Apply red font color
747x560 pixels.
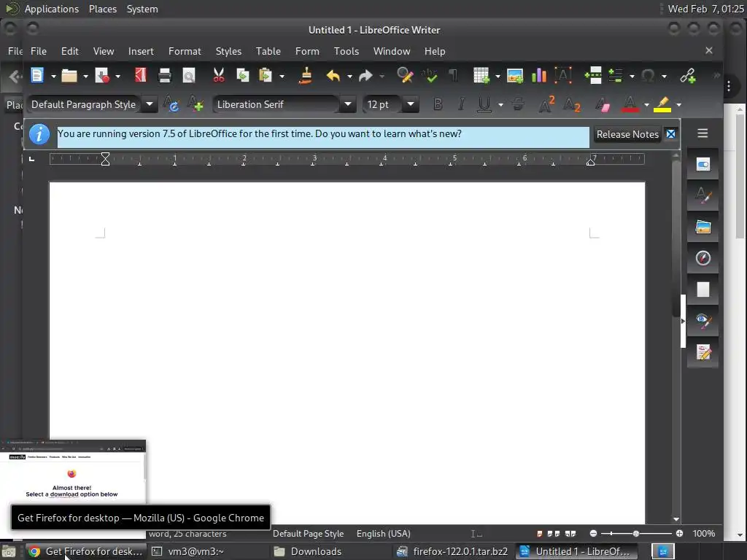click(630, 104)
